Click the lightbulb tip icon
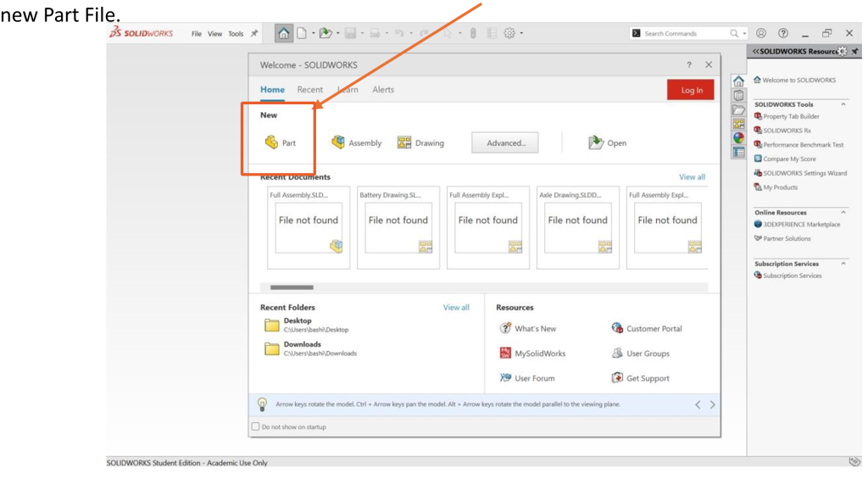This screenshot has width=868, height=479. click(x=263, y=404)
